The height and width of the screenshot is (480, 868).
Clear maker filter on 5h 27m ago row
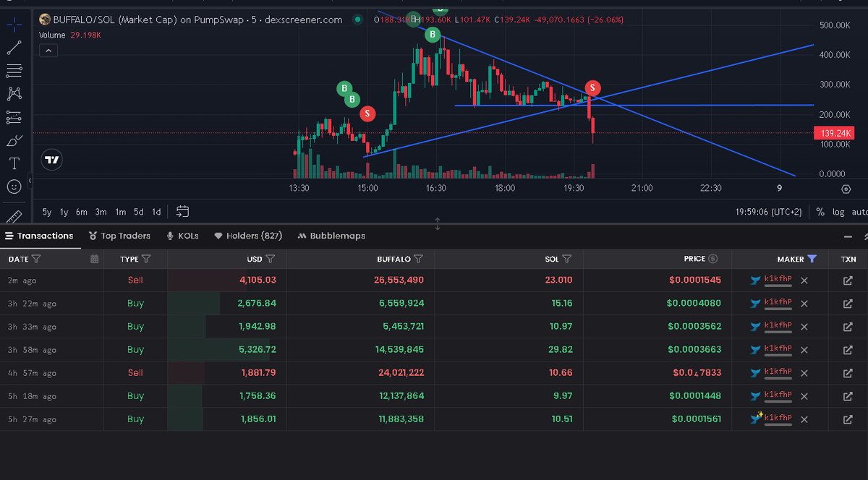804,419
